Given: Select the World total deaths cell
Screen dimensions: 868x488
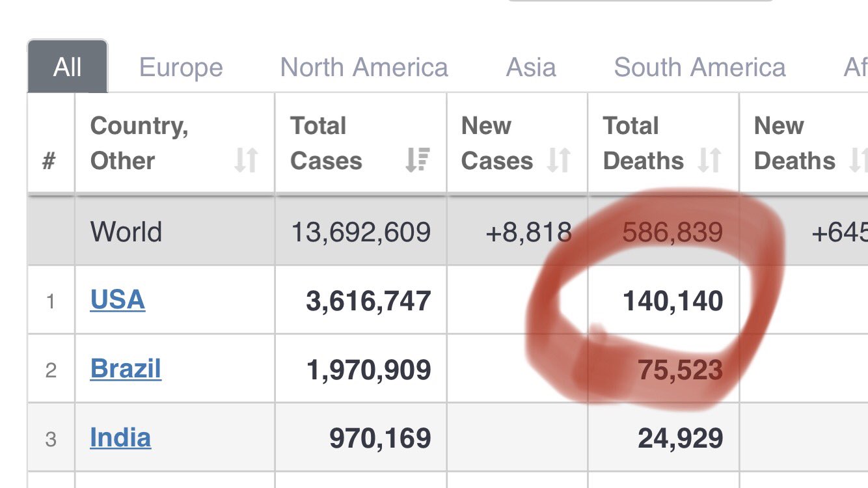Looking at the screenshot, I should (x=664, y=232).
